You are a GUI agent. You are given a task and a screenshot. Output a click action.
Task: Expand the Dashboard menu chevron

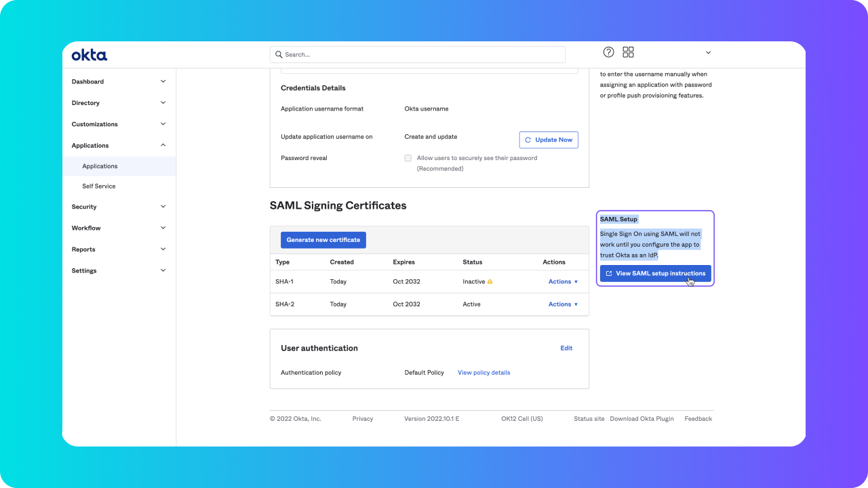pyautogui.click(x=163, y=81)
